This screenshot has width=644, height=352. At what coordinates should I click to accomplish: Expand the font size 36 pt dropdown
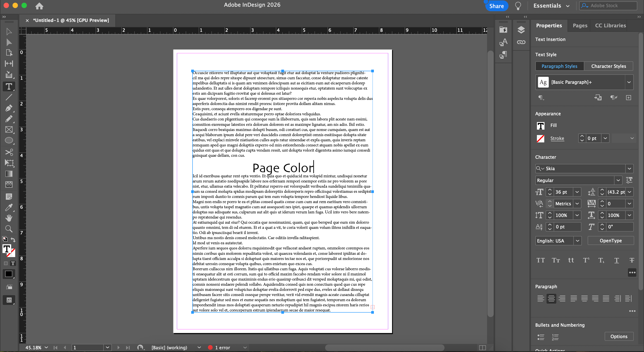click(x=577, y=192)
